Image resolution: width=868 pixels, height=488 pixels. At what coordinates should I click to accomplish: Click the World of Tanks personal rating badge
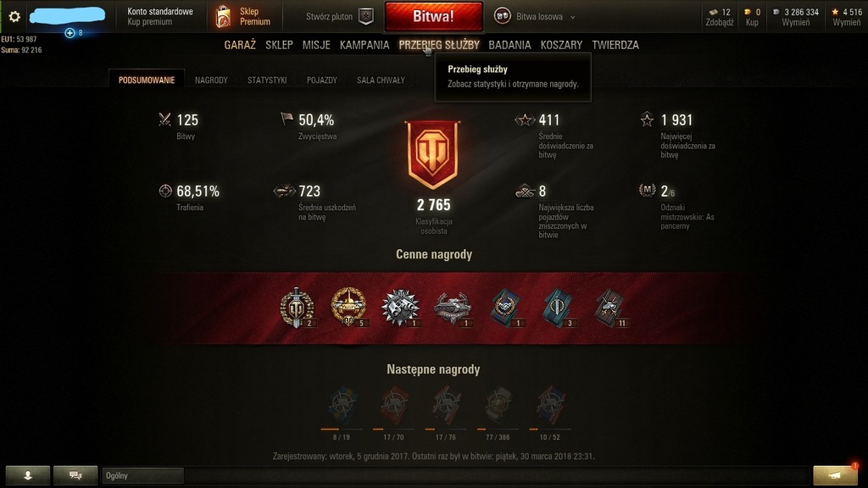pyautogui.click(x=433, y=156)
